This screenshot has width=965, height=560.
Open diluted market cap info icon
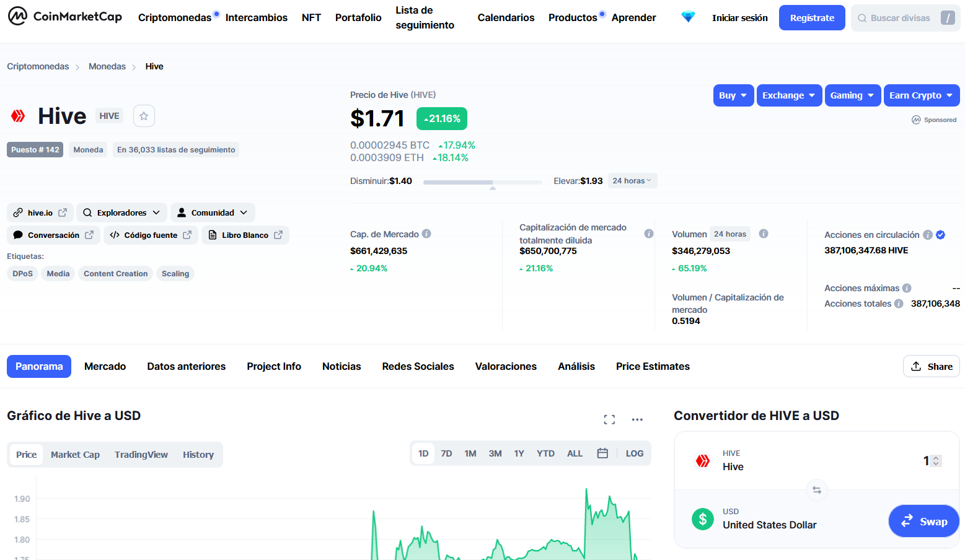[x=649, y=234]
